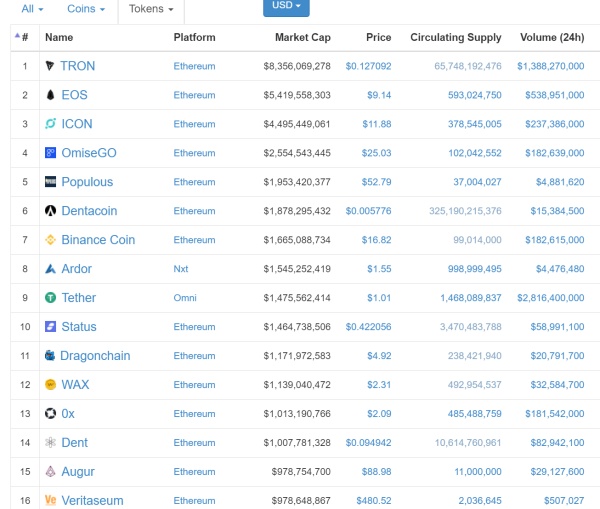Click EOS price $9.14
This screenshot has height=509, width=600.
[x=379, y=95]
